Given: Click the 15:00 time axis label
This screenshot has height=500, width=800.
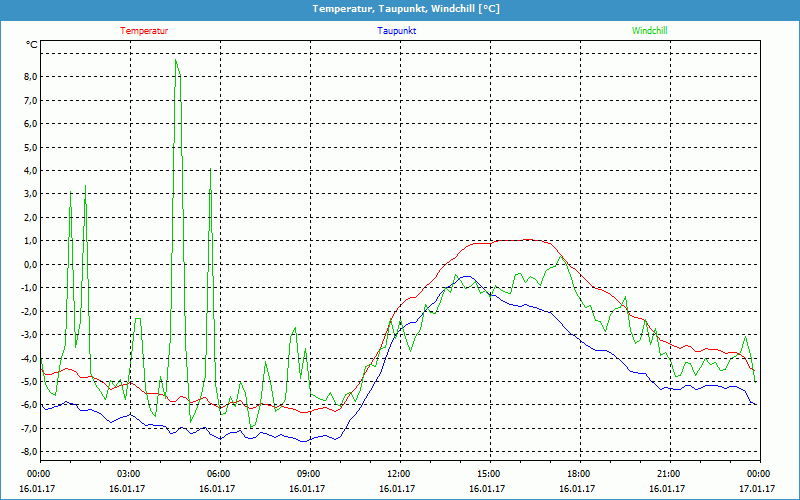Looking at the screenshot, I should click(489, 474).
